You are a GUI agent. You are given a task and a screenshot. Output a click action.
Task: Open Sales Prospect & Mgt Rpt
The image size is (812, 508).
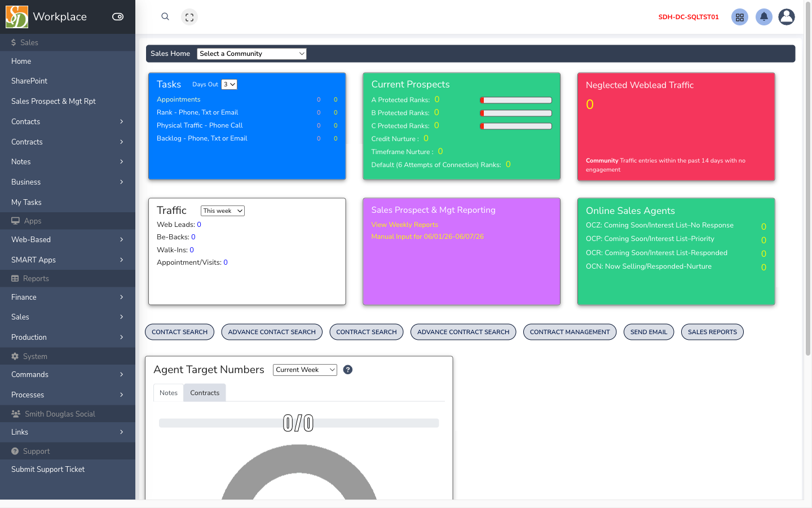coord(68,101)
